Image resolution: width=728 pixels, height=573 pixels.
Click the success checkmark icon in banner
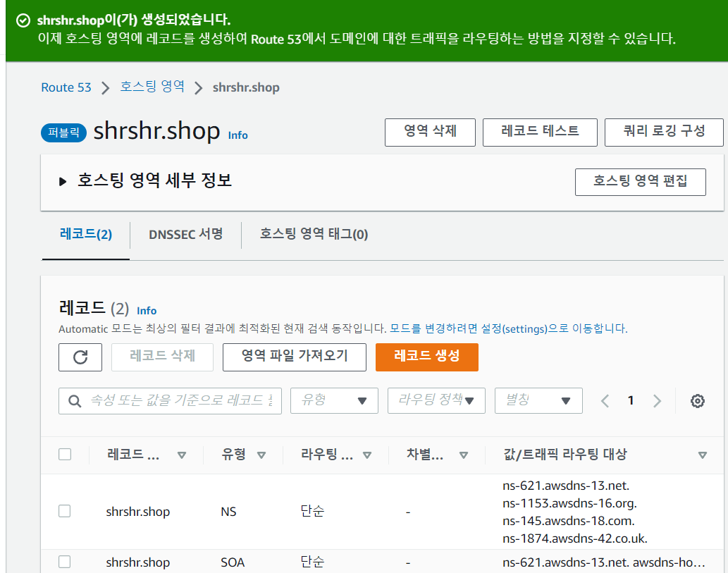(23, 20)
